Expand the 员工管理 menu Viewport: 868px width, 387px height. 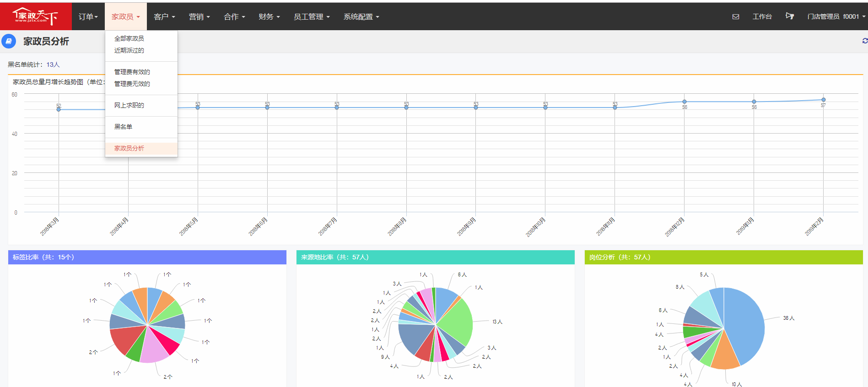(312, 17)
